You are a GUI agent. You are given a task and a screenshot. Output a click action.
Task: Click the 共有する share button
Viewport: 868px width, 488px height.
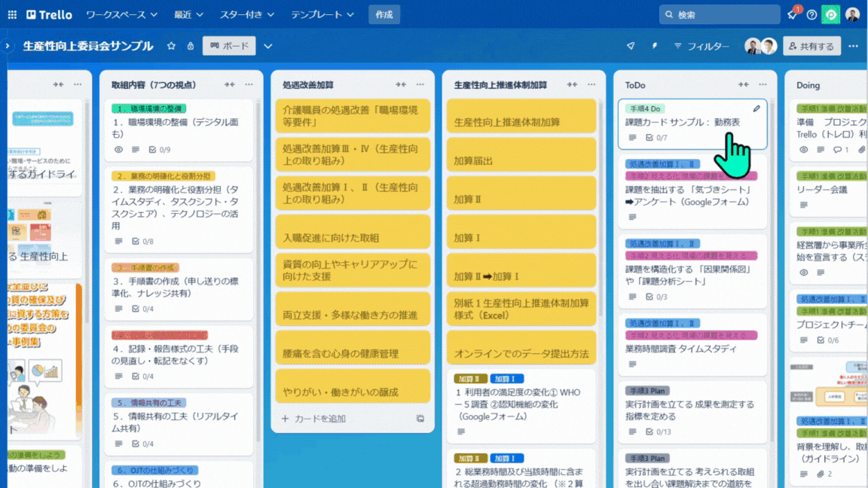pyautogui.click(x=811, y=46)
